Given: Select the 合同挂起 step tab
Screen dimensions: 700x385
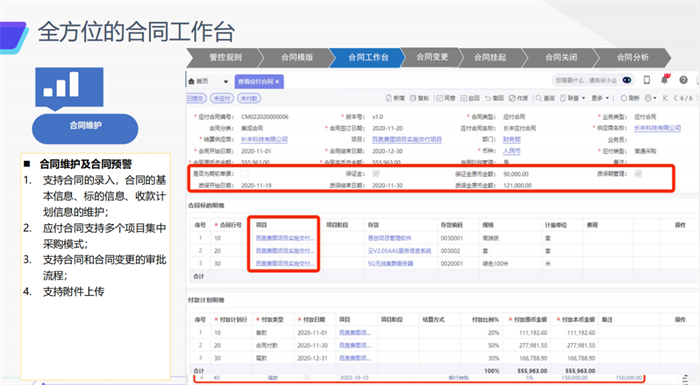Looking at the screenshot, I should [x=490, y=58].
